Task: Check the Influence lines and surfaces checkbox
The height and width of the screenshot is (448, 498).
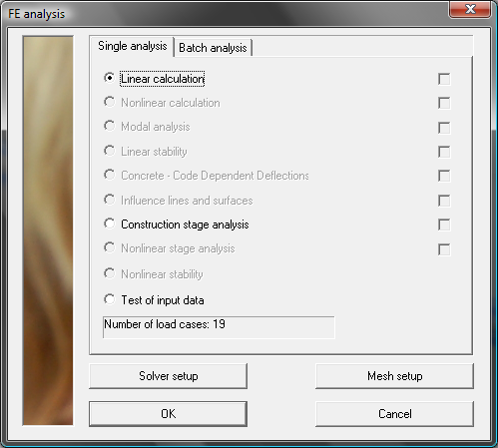Action: pyautogui.click(x=444, y=201)
